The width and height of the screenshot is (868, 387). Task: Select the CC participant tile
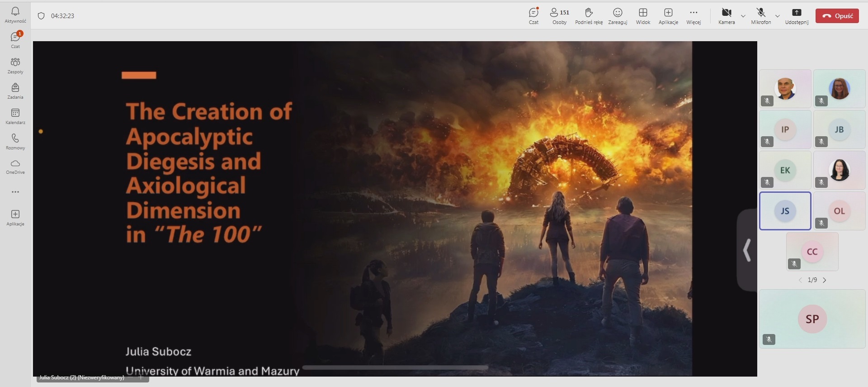click(812, 252)
